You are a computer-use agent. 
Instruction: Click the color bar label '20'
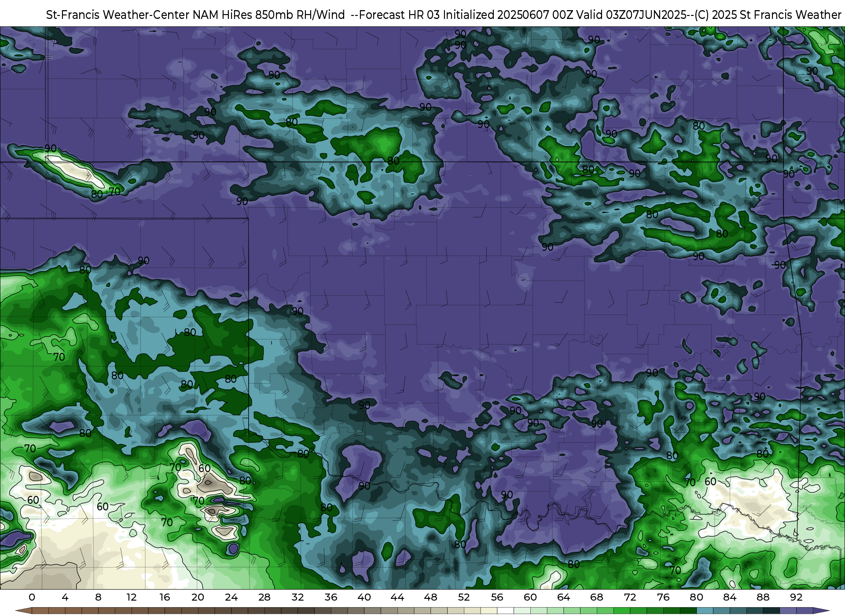tap(198, 597)
